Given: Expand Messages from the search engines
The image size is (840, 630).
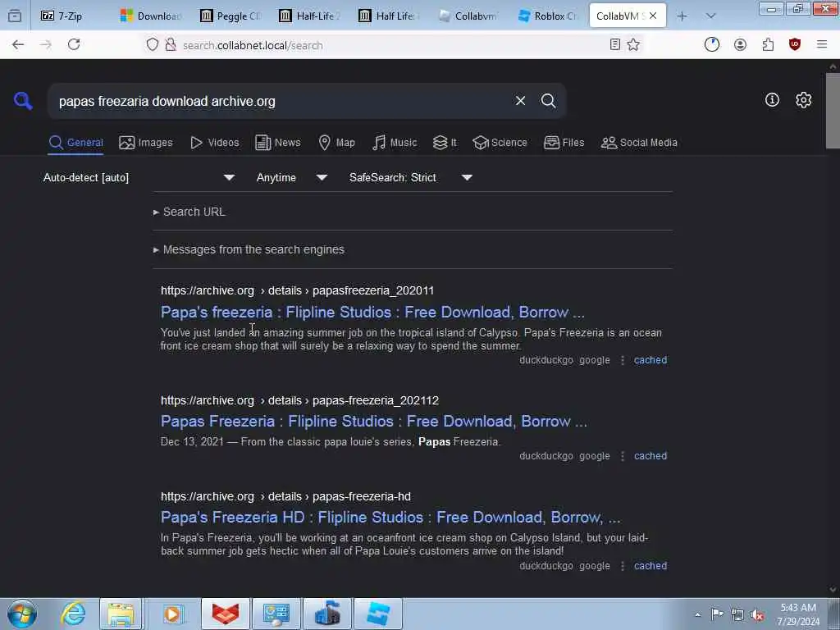Looking at the screenshot, I should click(249, 249).
